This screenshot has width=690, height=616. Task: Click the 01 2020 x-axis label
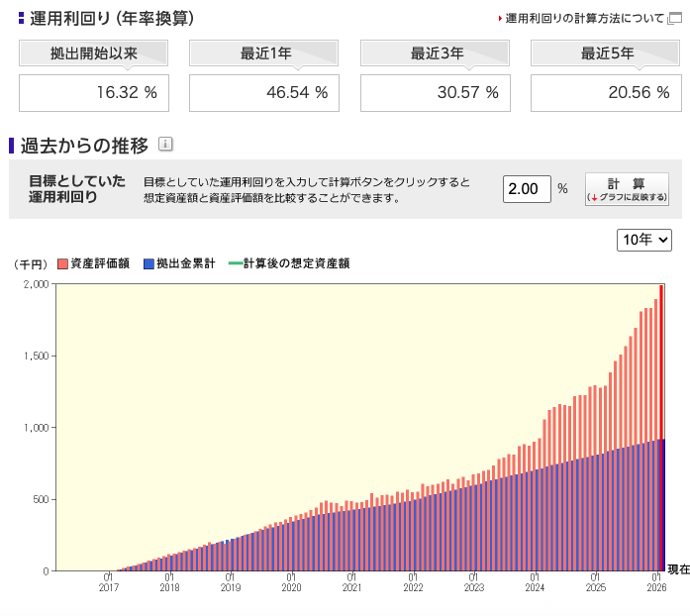(291, 582)
